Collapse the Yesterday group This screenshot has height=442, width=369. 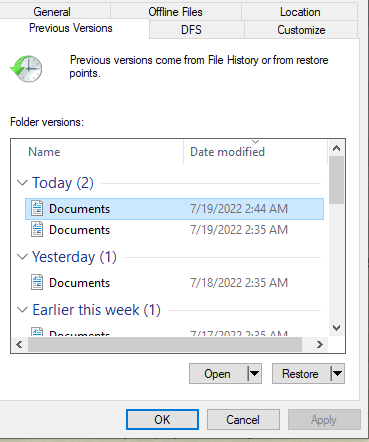coord(22,257)
